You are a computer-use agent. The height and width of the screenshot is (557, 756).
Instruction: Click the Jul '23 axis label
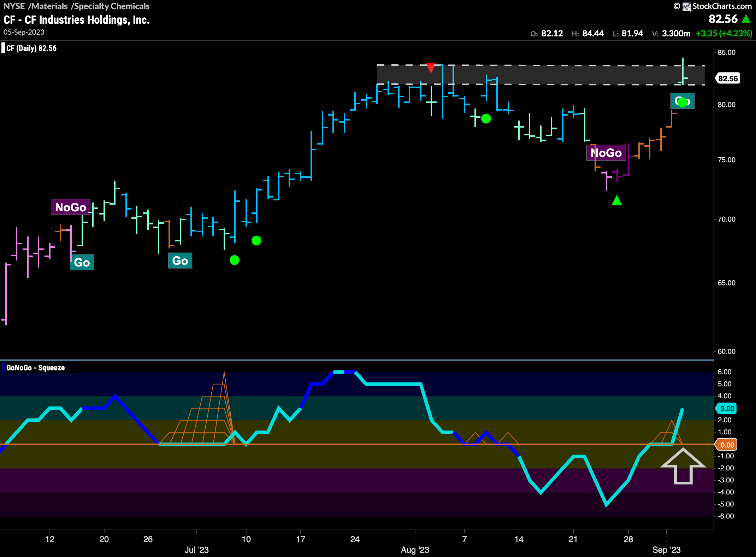pos(197,550)
